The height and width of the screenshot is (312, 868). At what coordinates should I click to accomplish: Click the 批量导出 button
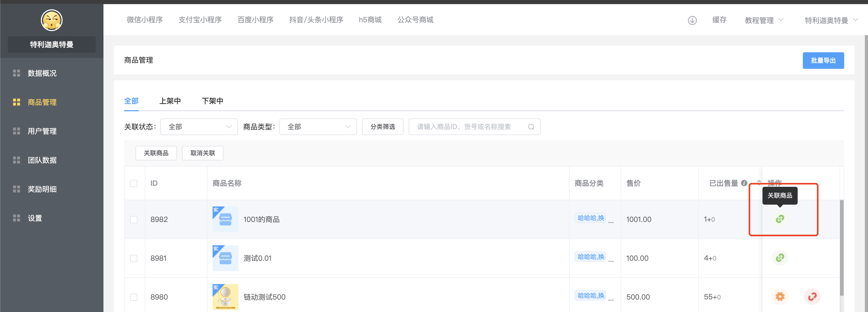tap(823, 60)
